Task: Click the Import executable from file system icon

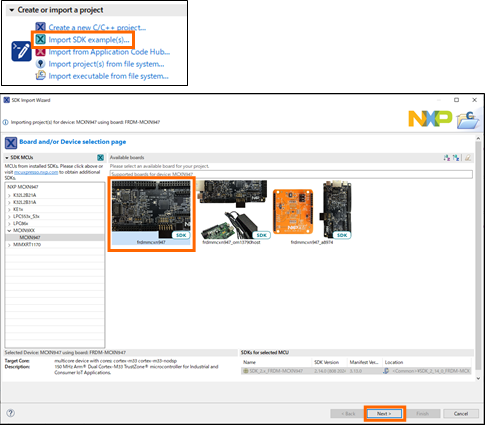Action: [x=40, y=76]
